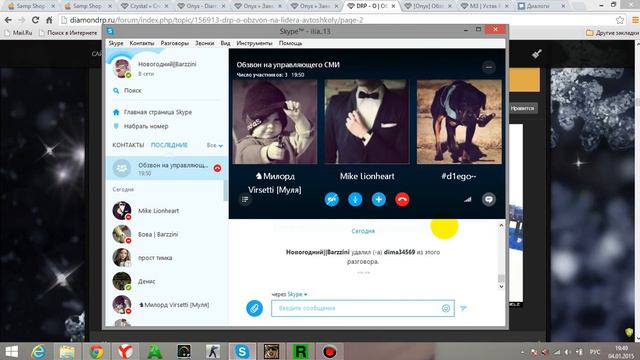Show the chat bubble icon in call

pos(489,199)
